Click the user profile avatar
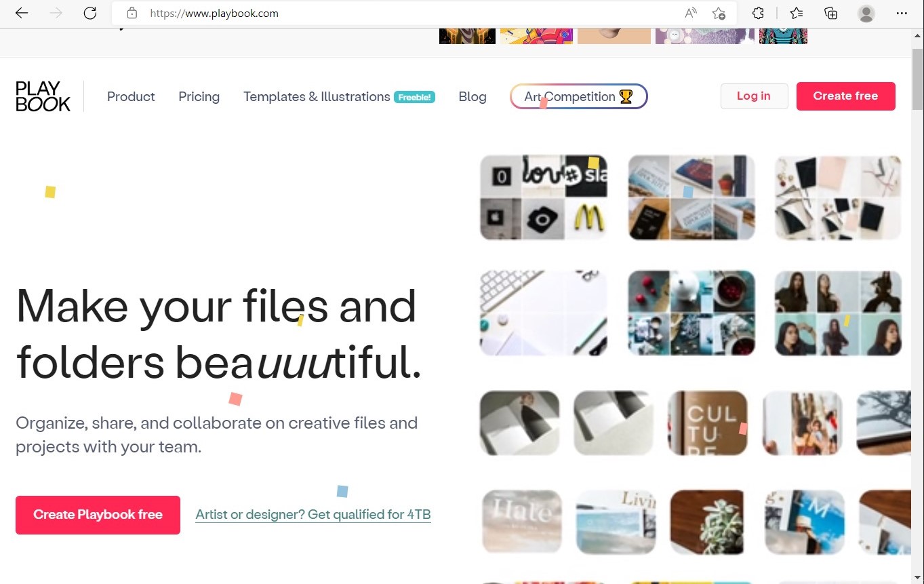The width and height of the screenshot is (924, 584). [x=866, y=13]
